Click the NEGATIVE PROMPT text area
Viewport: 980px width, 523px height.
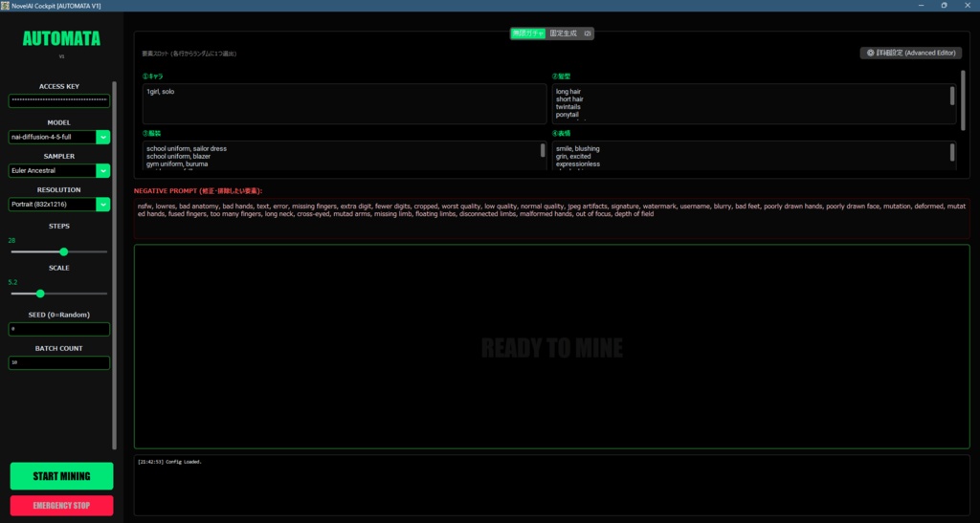pyautogui.click(x=552, y=218)
